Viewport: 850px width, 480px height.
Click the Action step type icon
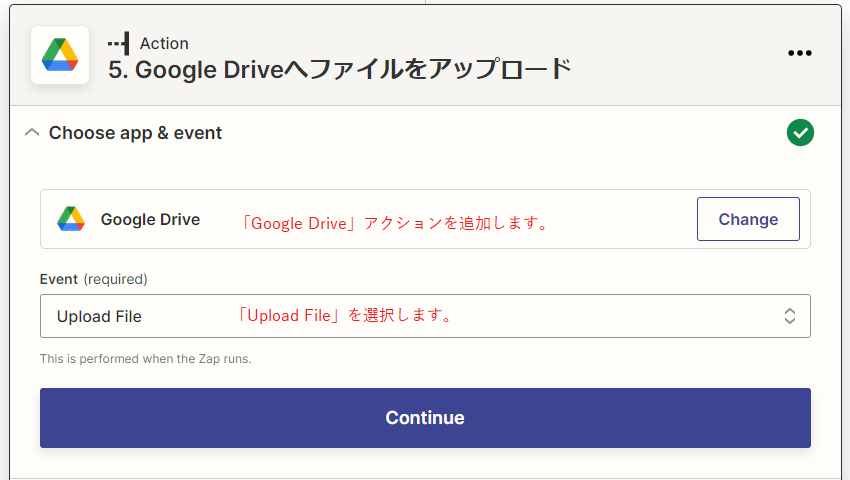point(119,43)
